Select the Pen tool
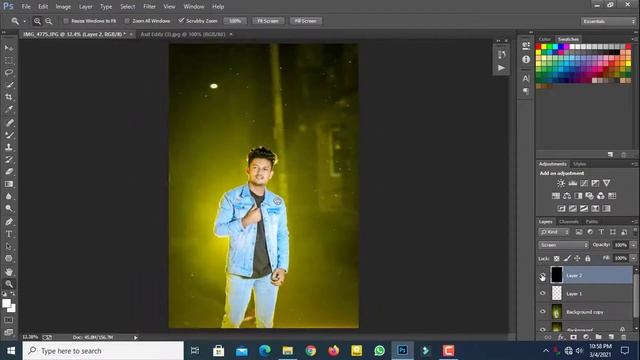 pyautogui.click(x=9, y=222)
